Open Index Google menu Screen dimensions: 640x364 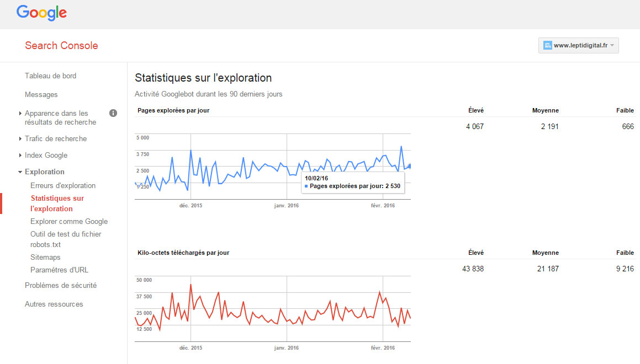point(46,156)
